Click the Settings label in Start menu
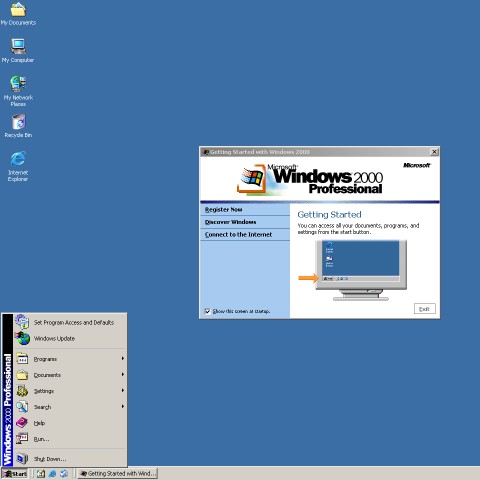 coord(44,391)
